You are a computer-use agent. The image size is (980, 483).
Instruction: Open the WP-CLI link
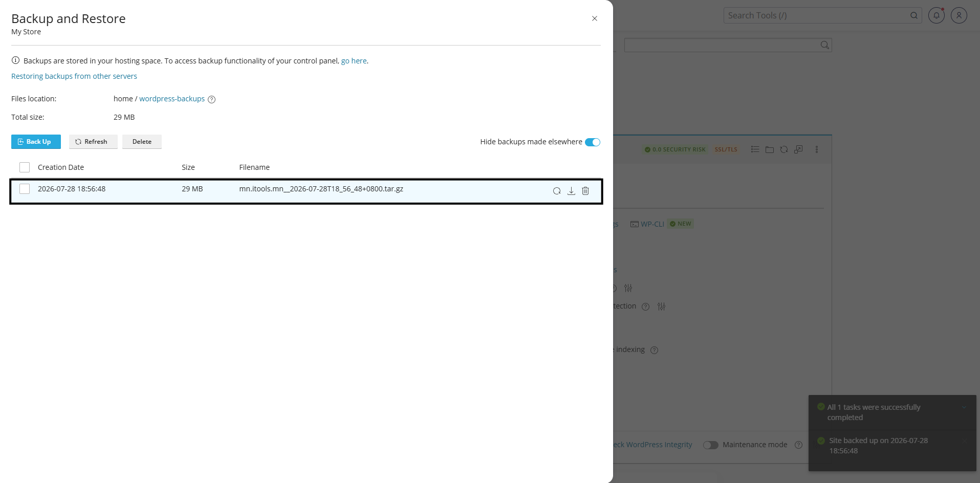coord(652,224)
